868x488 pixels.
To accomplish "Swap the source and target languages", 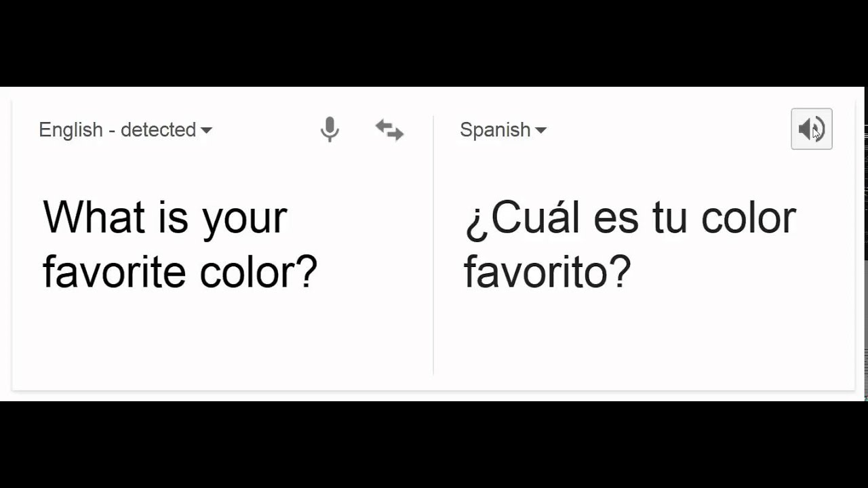I will [389, 129].
